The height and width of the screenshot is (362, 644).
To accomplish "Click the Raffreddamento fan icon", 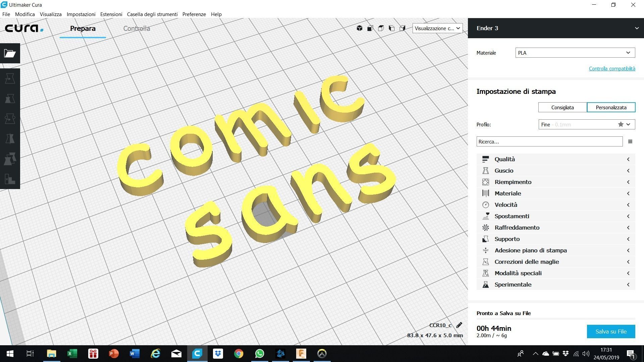I will coord(485,228).
